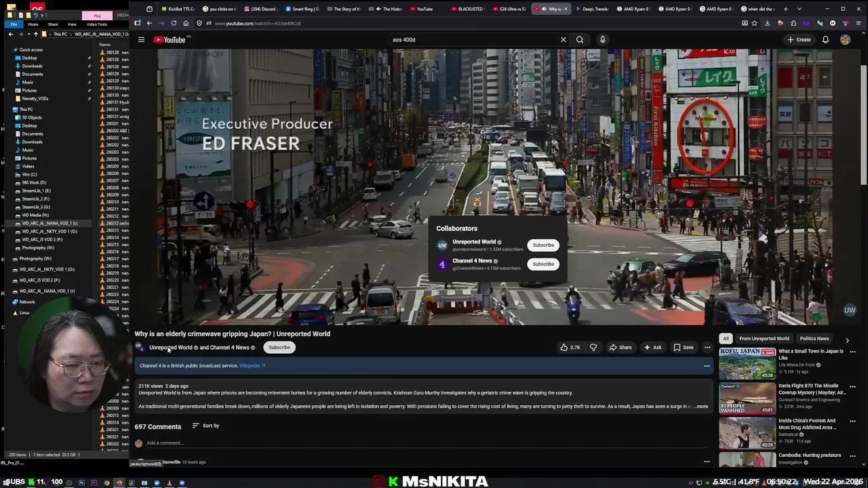Go back in the browser
Image resolution: width=868 pixels, height=488 pixels.
(149, 23)
